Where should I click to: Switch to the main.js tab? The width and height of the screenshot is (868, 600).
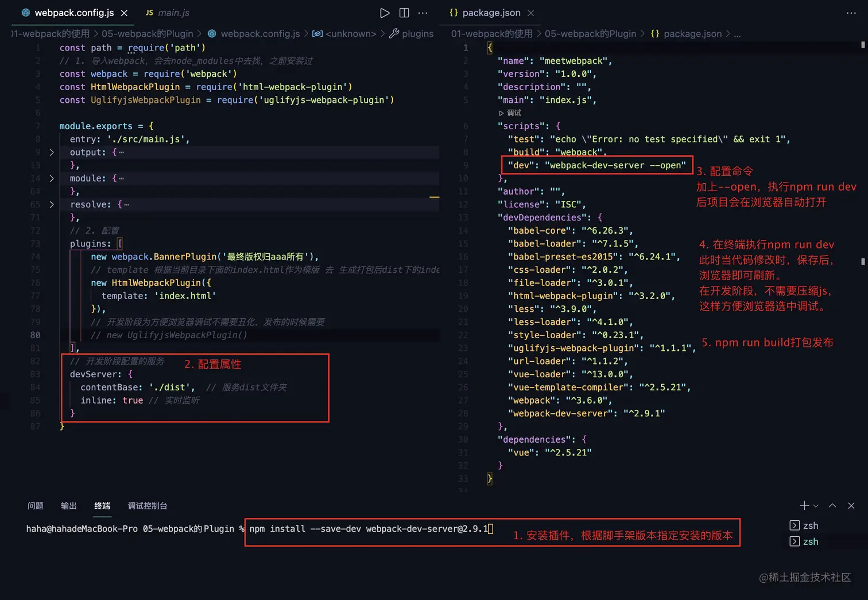click(167, 13)
